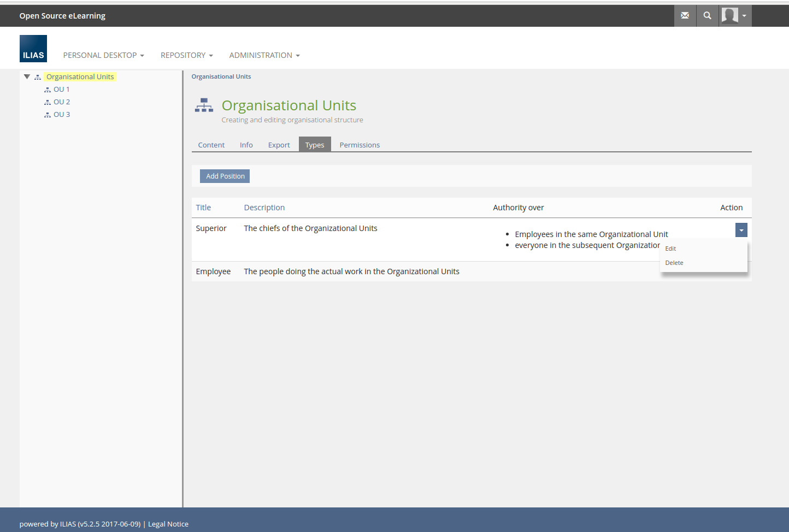Toggle the Superior row action dropdown
This screenshot has width=789, height=532.
click(741, 230)
